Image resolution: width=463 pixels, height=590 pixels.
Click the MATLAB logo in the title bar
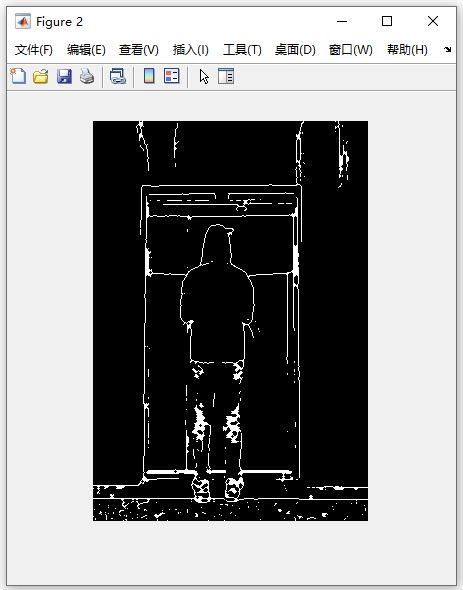point(23,21)
